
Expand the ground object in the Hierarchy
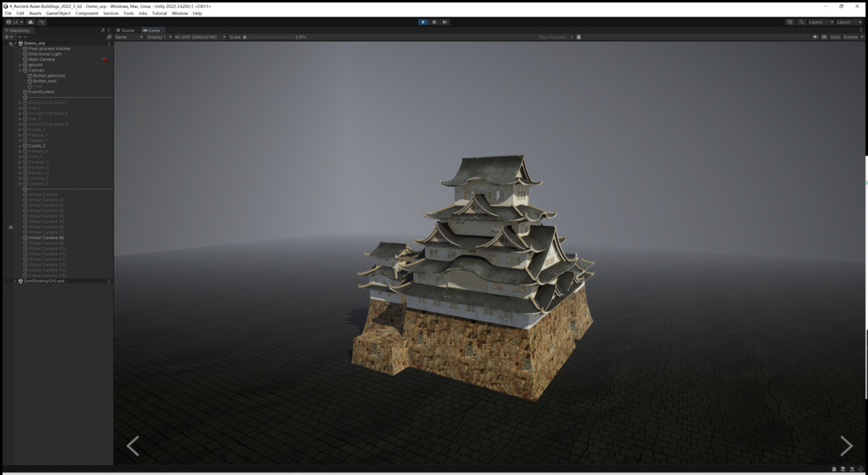point(19,64)
